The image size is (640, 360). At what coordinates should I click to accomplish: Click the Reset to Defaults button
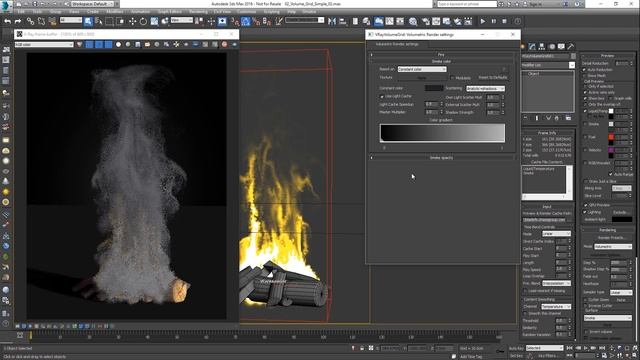click(x=493, y=78)
